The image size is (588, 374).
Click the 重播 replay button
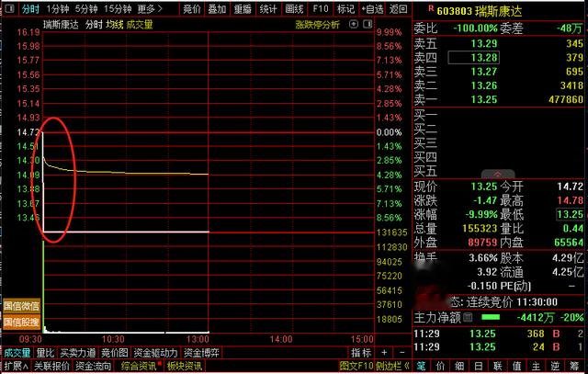243,8
